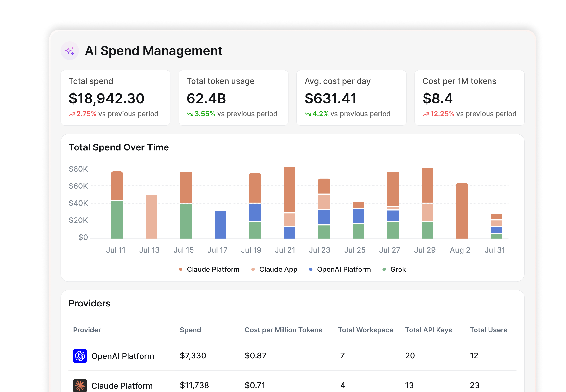Screen dimensions: 566x392
Task: Open the Total token usage card
Action: tap(233, 98)
